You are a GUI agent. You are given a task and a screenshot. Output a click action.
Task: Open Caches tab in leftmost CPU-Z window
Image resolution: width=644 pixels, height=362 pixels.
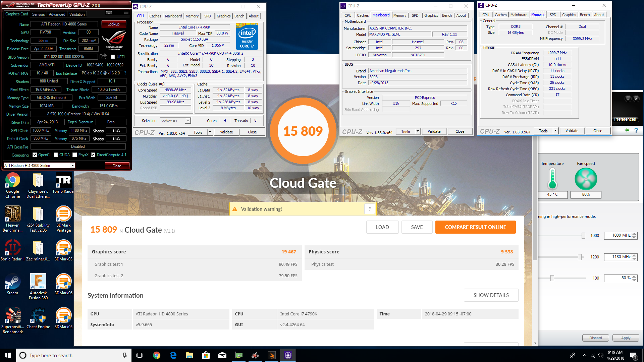point(155,16)
